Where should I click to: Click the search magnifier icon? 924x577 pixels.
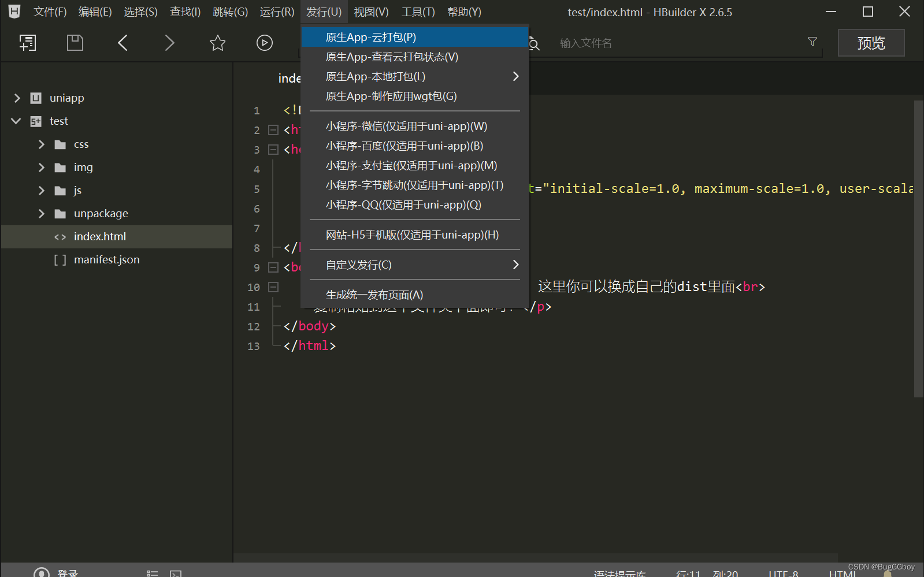(x=534, y=44)
